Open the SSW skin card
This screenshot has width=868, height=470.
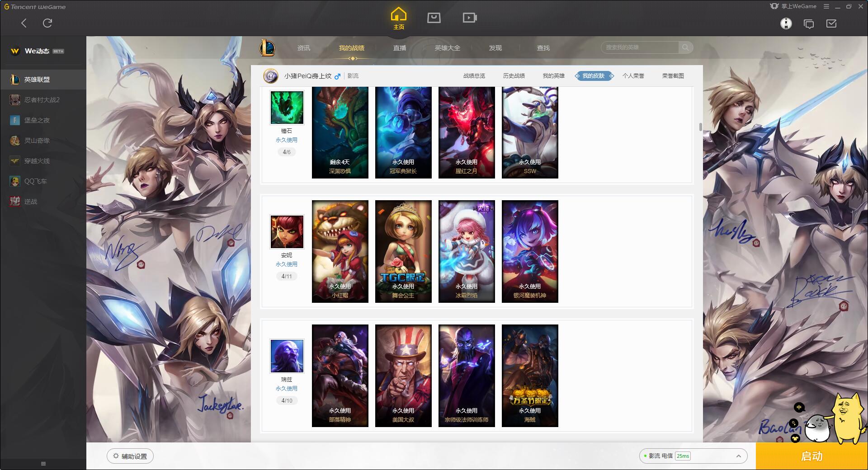pos(530,133)
